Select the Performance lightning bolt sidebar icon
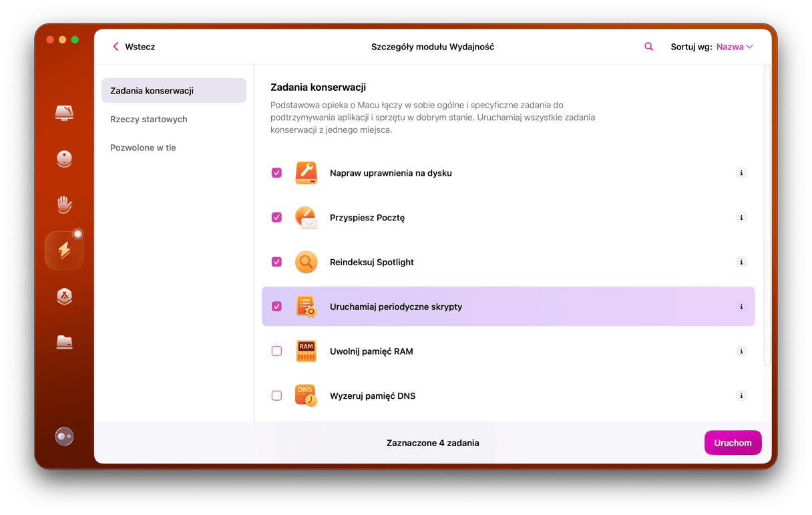 pyautogui.click(x=64, y=250)
